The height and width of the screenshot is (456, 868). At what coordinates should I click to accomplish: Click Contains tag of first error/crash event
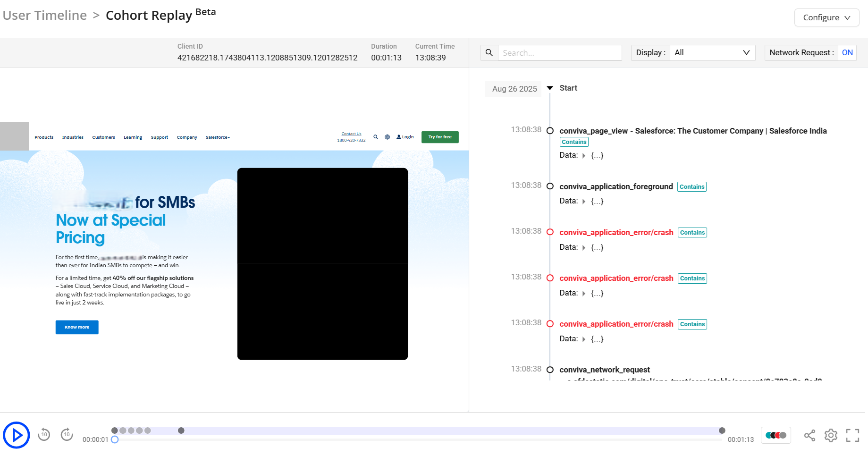(692, 233)
